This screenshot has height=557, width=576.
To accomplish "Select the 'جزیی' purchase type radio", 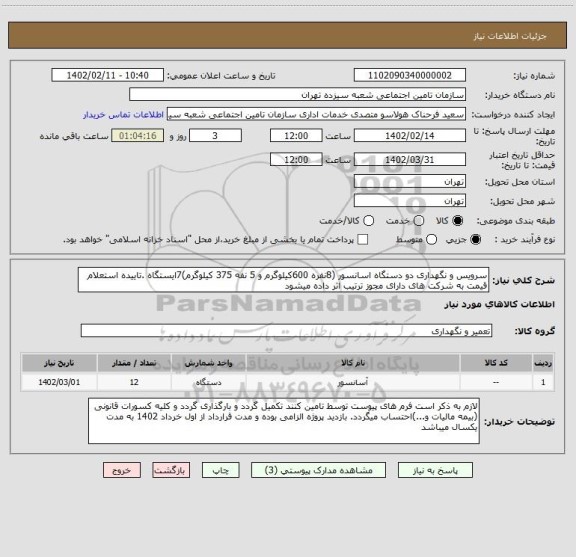I will (x=476, y=240).
